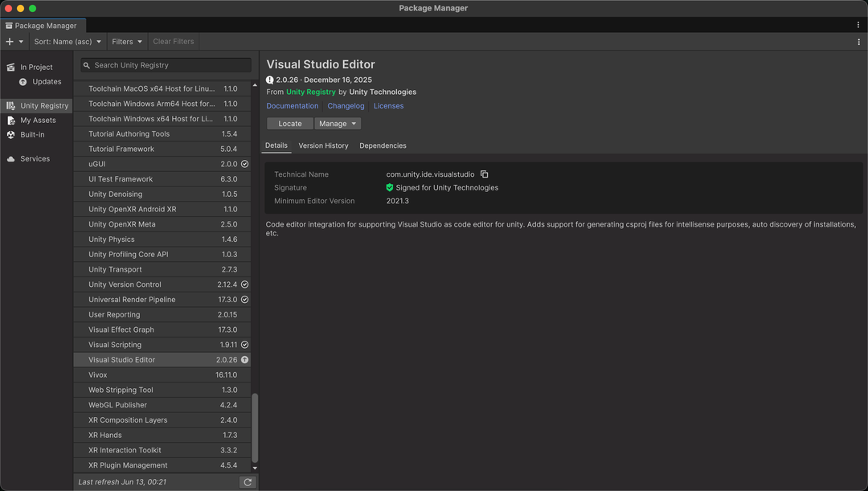Click update arrow icon on Visual Studio Editor row
Image resolution: width=868 pixels, height=491 pixels.
244,360
